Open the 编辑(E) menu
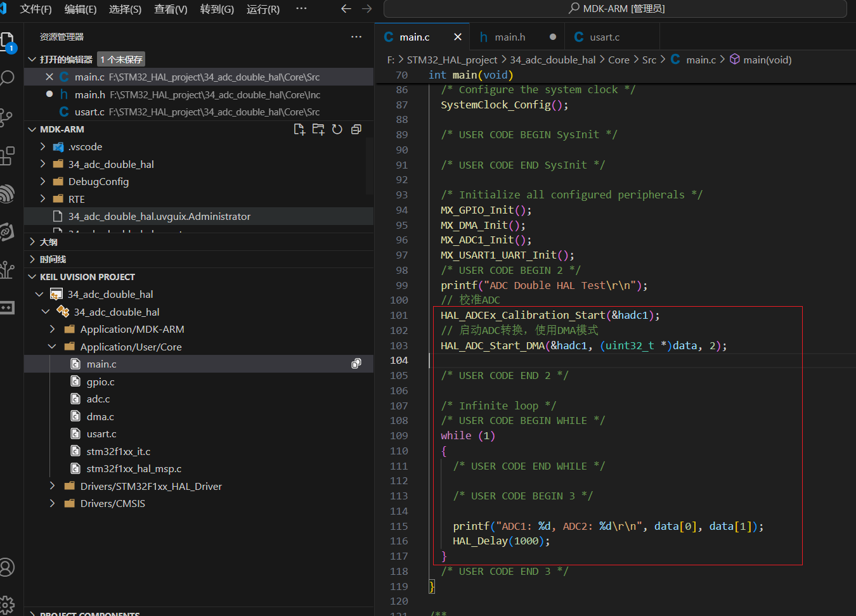The width and height of the screenshot is (856, 616). coord(81,9)
